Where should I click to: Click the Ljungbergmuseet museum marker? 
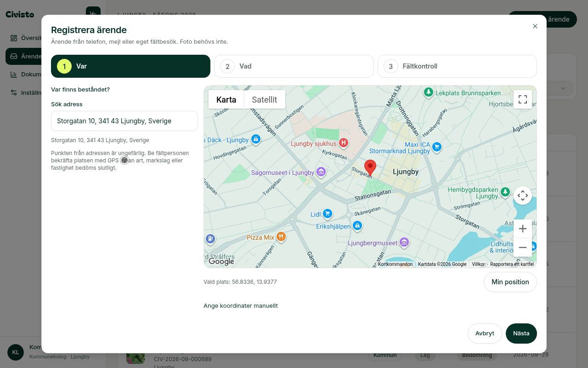tap(404, 242)
